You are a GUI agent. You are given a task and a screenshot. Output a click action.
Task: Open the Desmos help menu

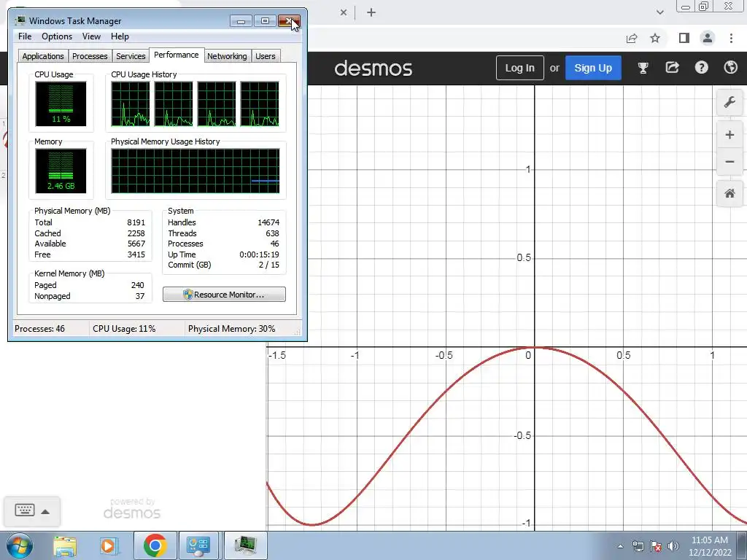pos(701,68)
